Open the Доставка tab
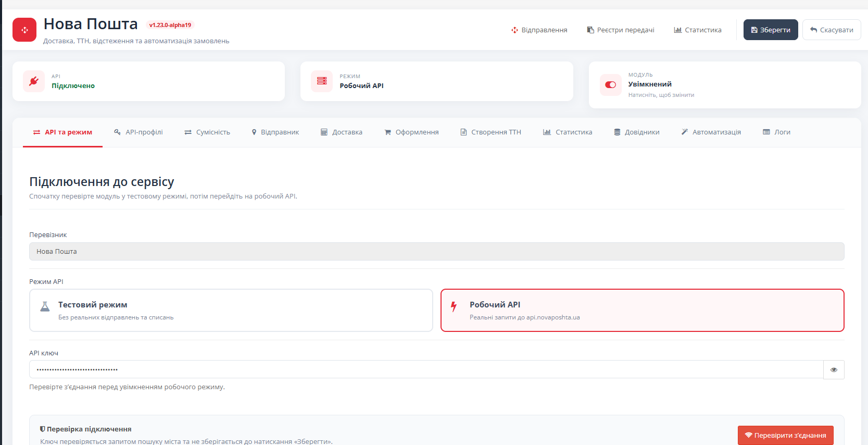Viewport: 868px width, 445px height. 342,132
